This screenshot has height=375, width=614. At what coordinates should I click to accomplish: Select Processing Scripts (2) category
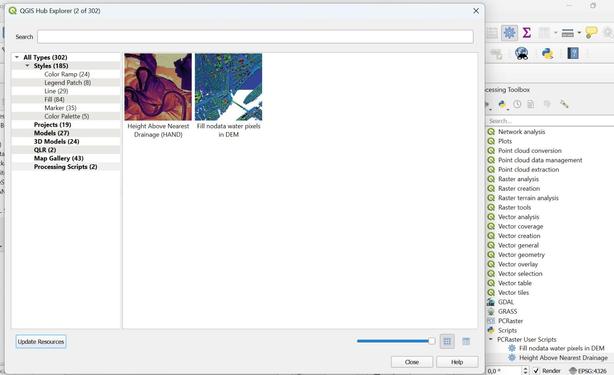click(65, 167)
